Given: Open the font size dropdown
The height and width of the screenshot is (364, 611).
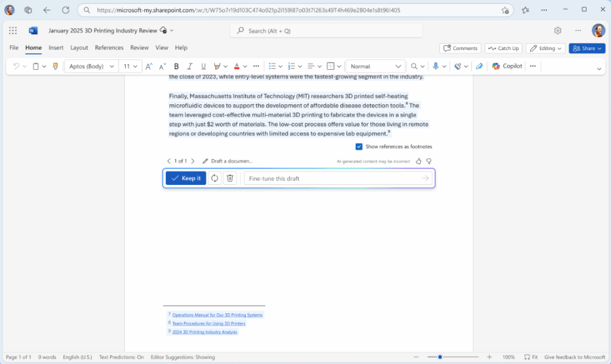Looking at the screenshot, I should [x=130, y=66].
